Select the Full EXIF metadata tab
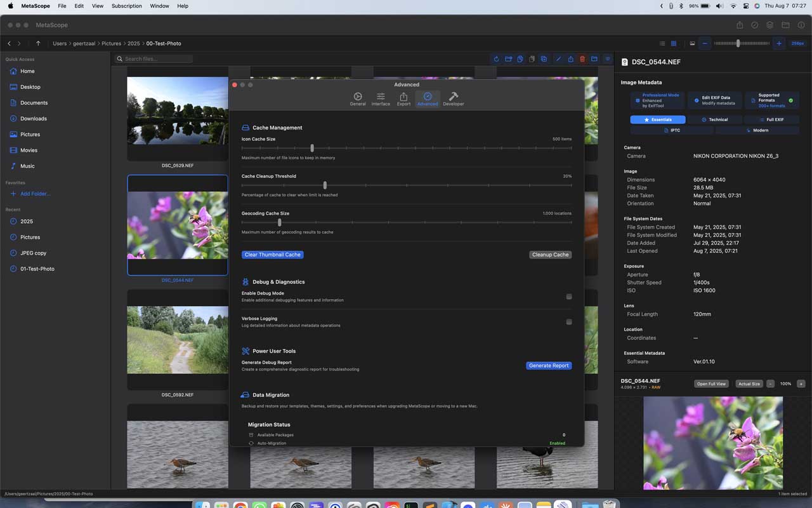The image size is (812, 508). point(771,119)
